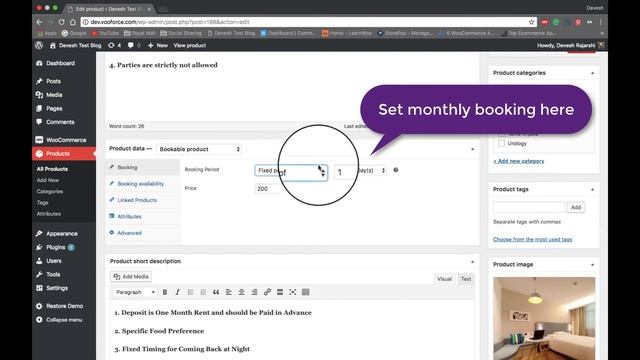Click Choose from the most used tags
The width and height of the screenshot is (640, 360).
(x=532, y=240)
